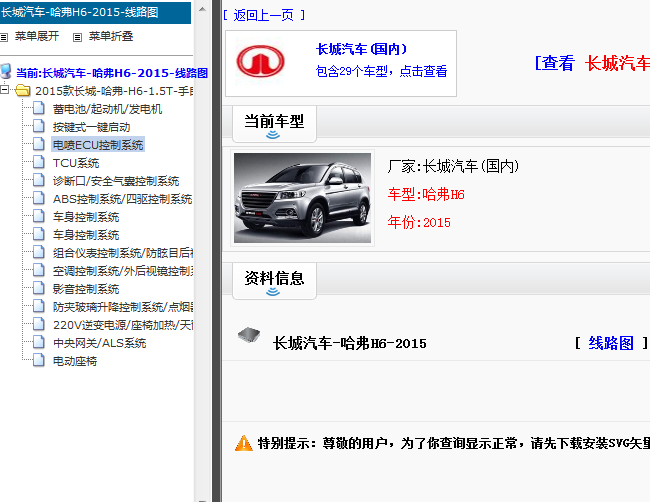650x502 pixels.
Task: Click document icon beside 中央网关/ALS系统
Action: pos(39,342)
